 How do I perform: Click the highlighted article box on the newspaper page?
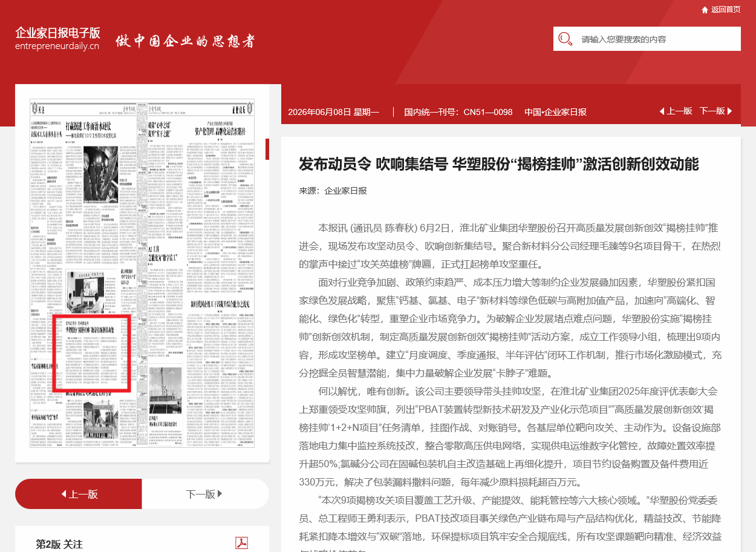click(x=93, y=353)
